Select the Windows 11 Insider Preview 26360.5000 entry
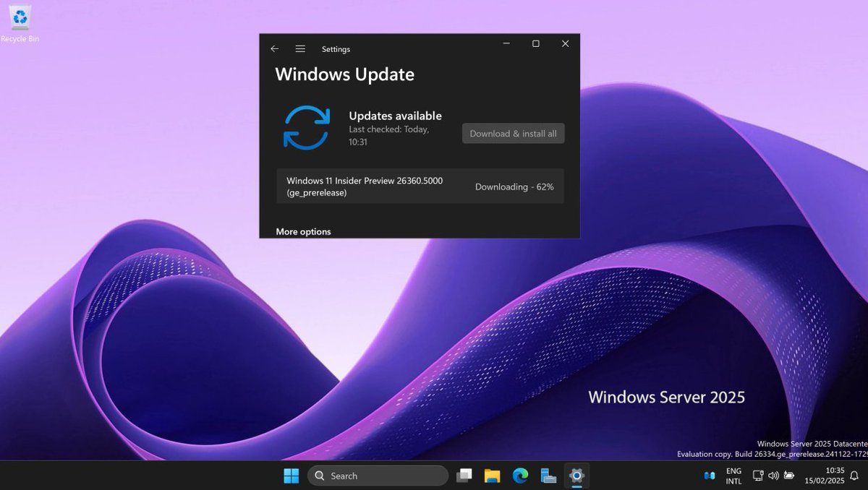868x490 pixels. (x=420, y=186)
